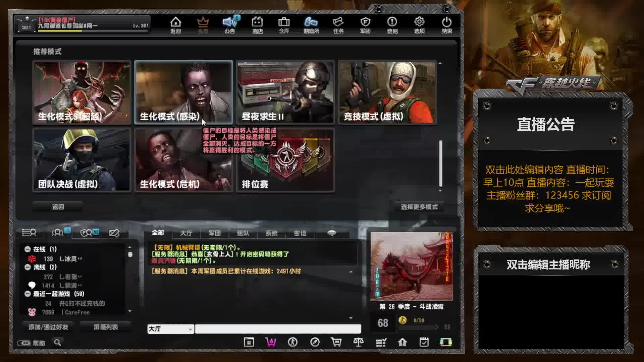
Task: Switch to the 军团 chat tab
Action: 215,233
